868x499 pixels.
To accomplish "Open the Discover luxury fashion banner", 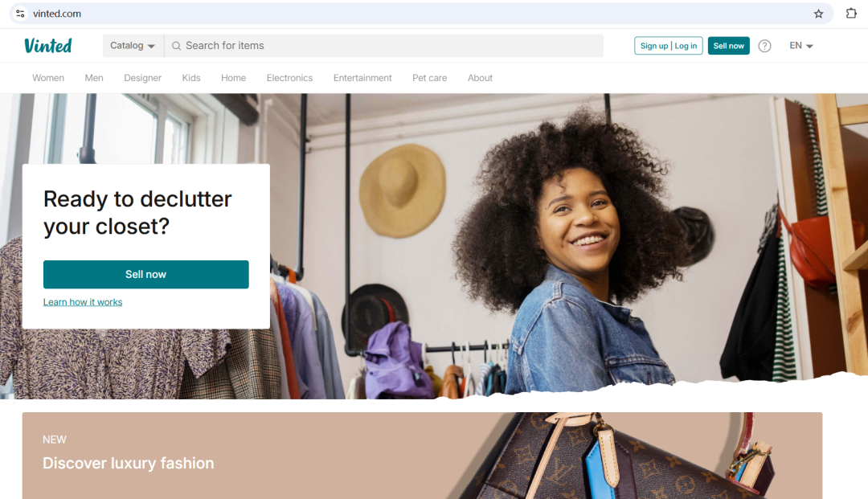I will (x=423, y=456).
